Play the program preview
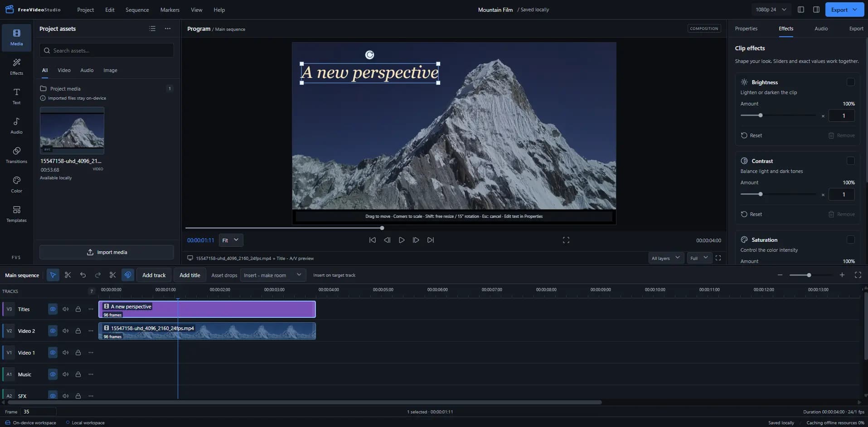This screenshot has height=427, width=868. tap(401, 240)
